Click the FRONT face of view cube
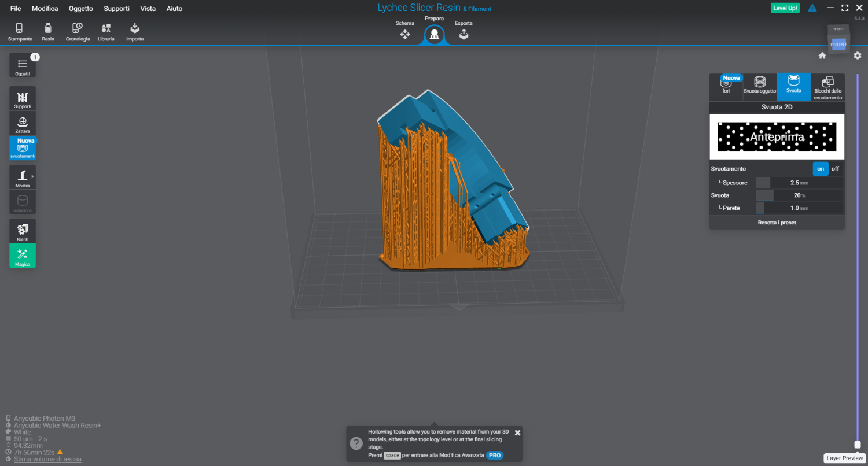Screen dimensions: 868x466 [x=838, y=45]
